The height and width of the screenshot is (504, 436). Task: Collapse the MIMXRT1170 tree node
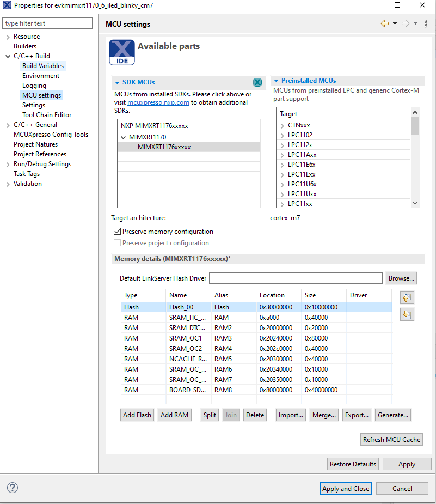coord(124,137)
